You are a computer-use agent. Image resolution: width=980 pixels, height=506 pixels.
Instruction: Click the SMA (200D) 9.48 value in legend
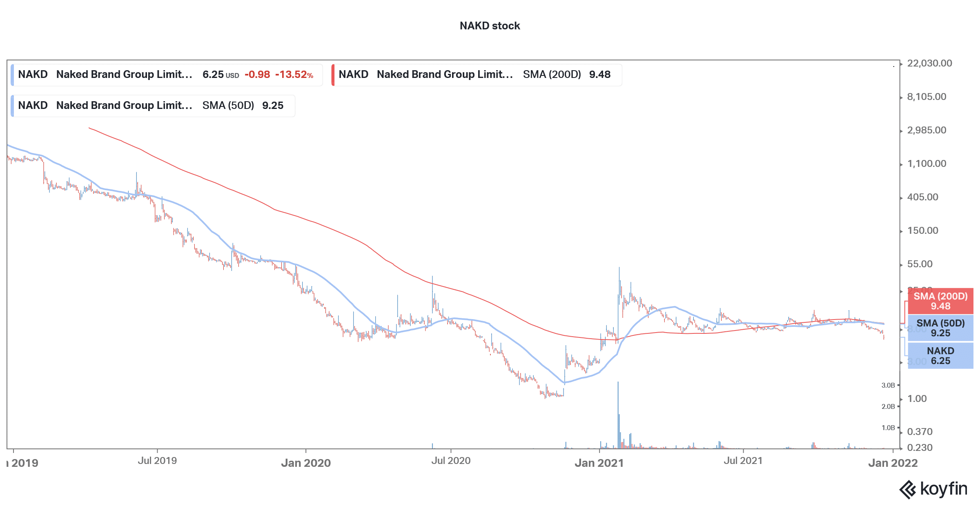[x=600, y=75]
